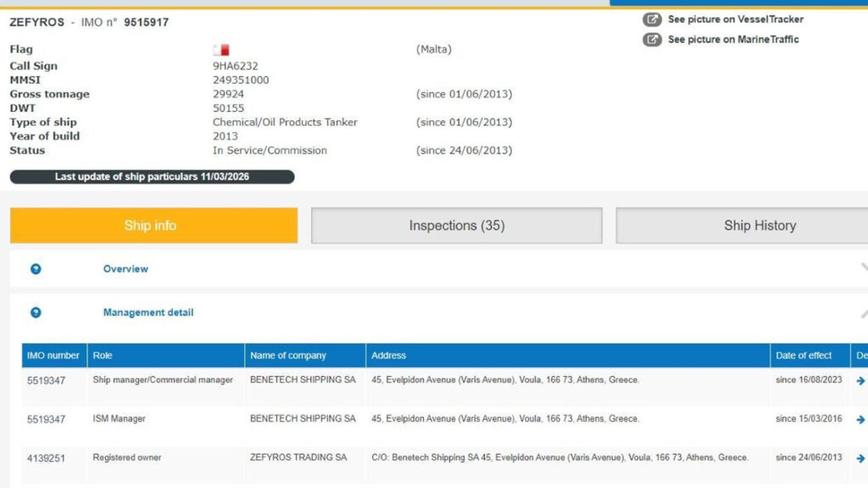The height and width of the screenshot is (488, 868).
Task: Expand the Overview section chevron
Action: tap(864, 268)
